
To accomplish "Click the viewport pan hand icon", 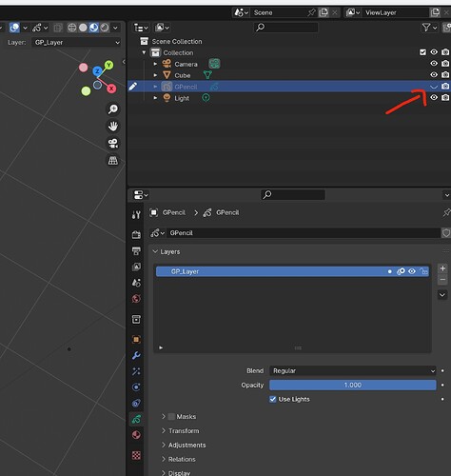I will click(x=113, y=127).
